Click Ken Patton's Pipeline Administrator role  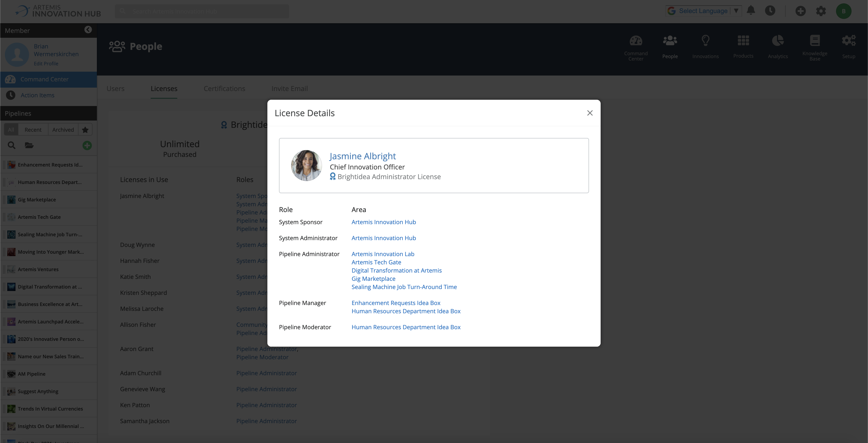tap(267, 405)
